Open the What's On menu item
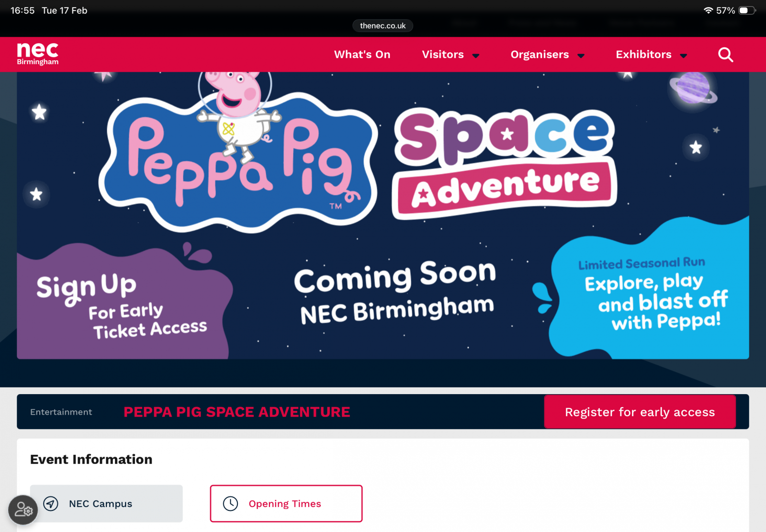766x532 pixels. pyautogui.click(x=362, y=55)
